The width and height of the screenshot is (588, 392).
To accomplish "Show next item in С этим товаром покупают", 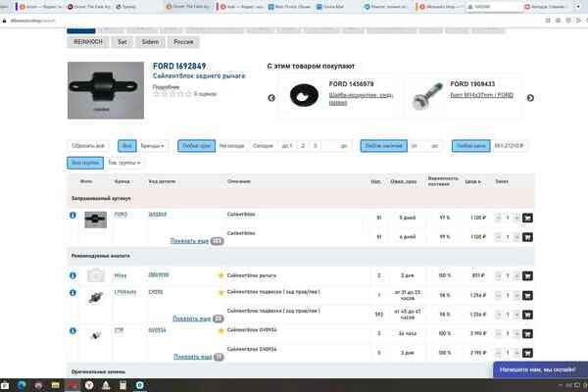I will pos(530,98).
